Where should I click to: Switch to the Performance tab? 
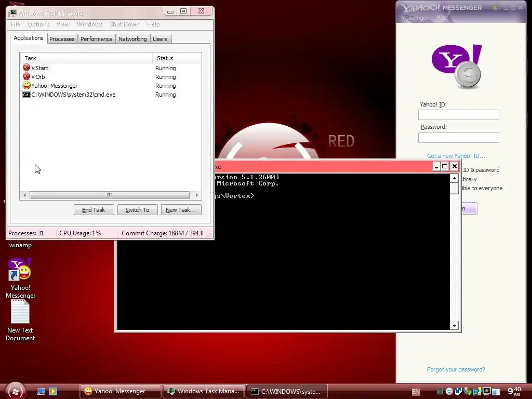96,39
